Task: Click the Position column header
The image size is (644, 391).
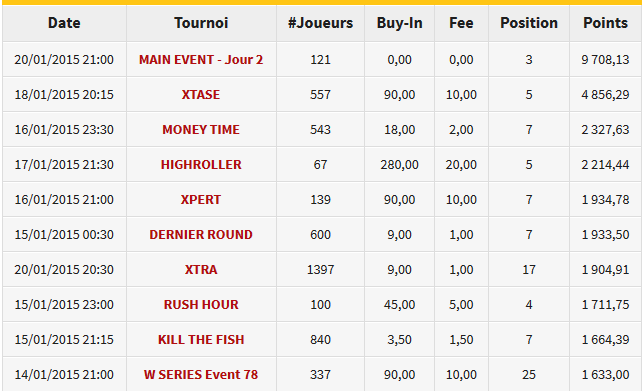Action: pos(529,23)
